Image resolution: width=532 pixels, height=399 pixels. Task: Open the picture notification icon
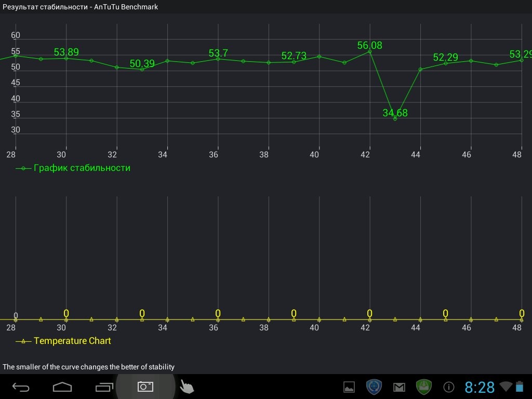pyautogui.click(x=349, y=387)
